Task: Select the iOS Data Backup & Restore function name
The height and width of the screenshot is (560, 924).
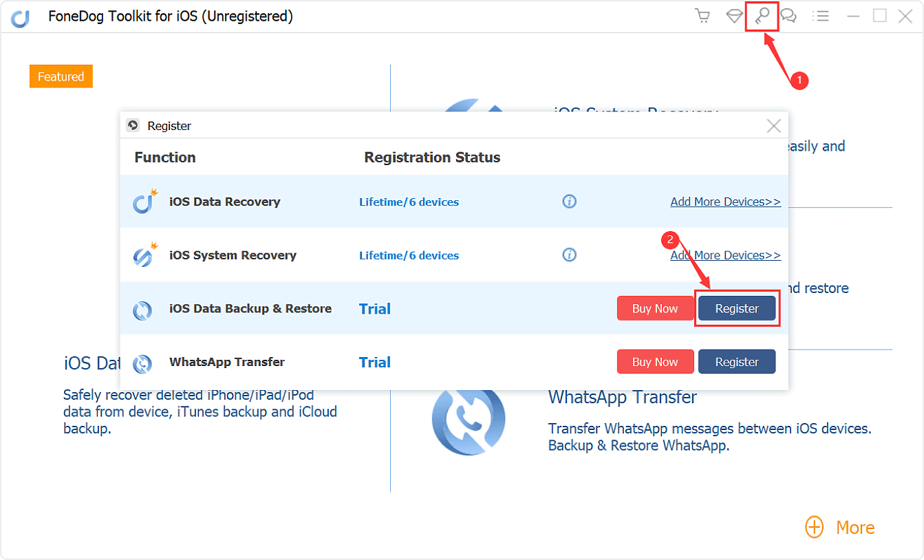Action: (x=250, y=308)
